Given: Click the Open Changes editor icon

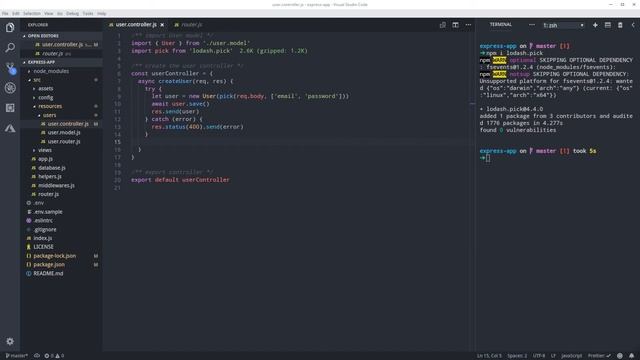Looking at the screenshot, I should 442,25.
